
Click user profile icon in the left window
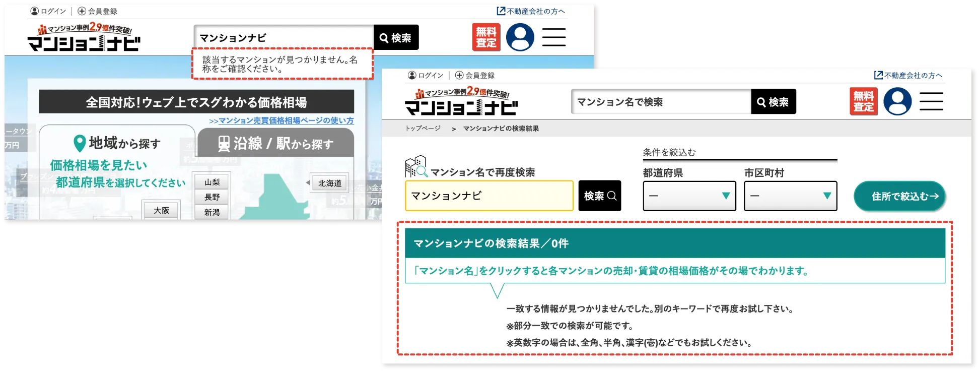[x=520, y=37]
